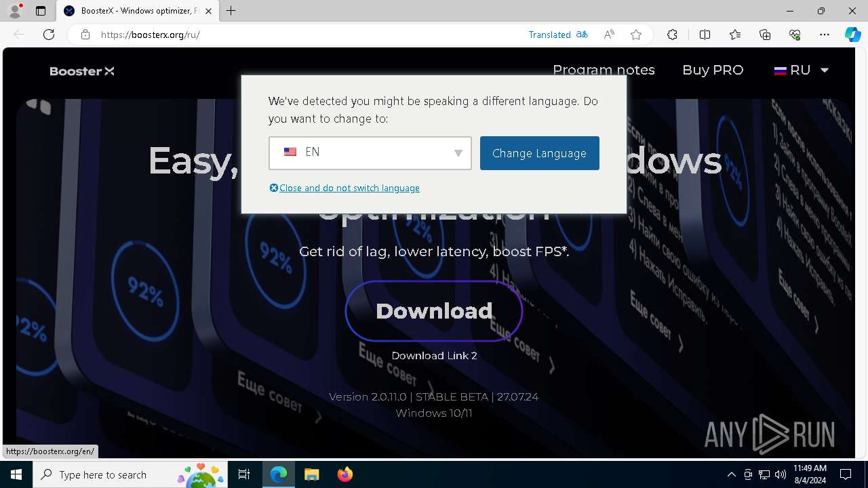The image size is (868, 488).
Task: Show hidden system tray icons
Action: pyautogui.click(x=731, y=474)
